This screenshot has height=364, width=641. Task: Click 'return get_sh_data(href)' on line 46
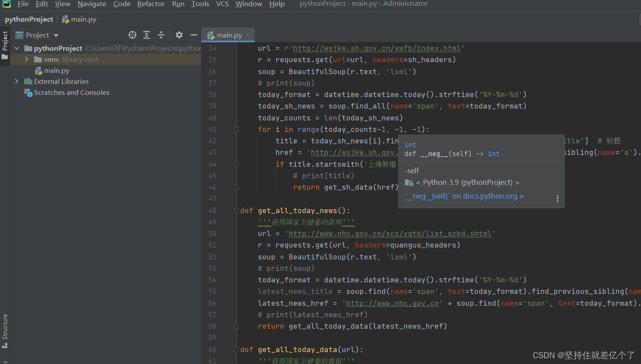tap(346, 187)
